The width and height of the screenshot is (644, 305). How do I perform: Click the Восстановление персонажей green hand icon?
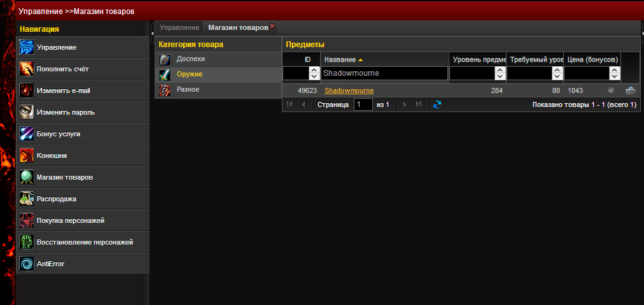coord(26,242)
